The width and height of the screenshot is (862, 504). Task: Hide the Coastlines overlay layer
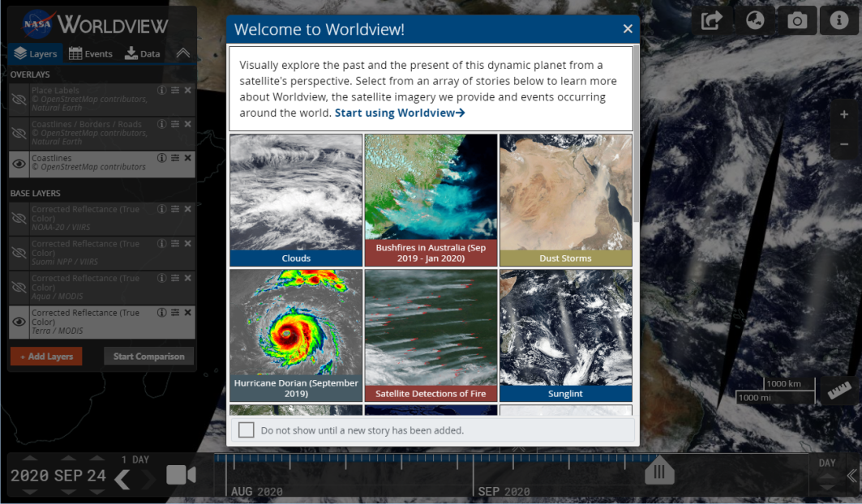[x=19, y=164]
